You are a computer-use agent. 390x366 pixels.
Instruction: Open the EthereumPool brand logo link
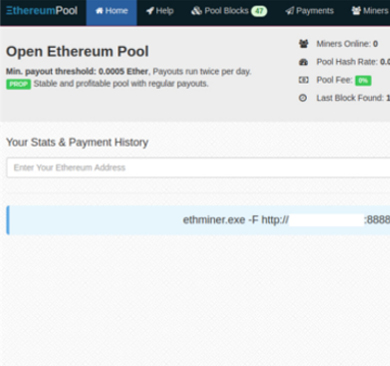pos(42,11)
